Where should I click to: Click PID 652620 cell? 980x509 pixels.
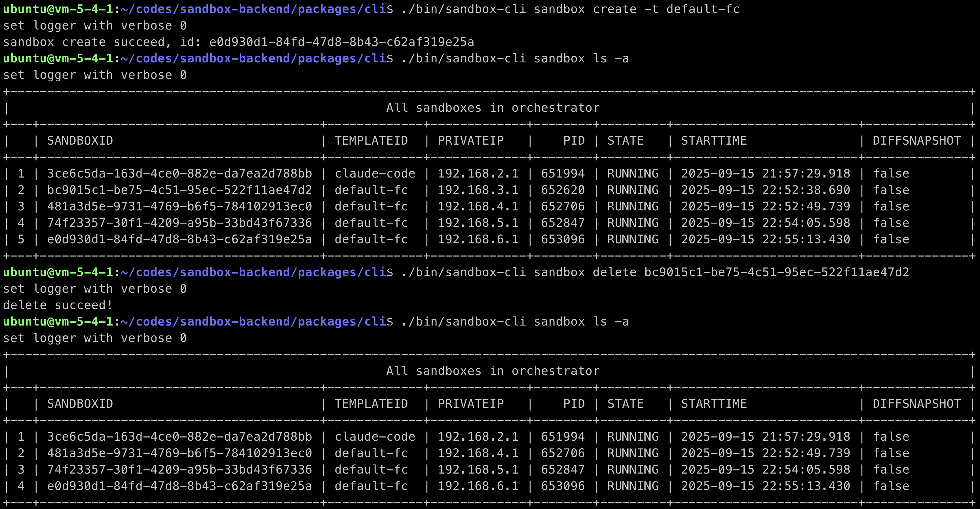coord(563,190)
